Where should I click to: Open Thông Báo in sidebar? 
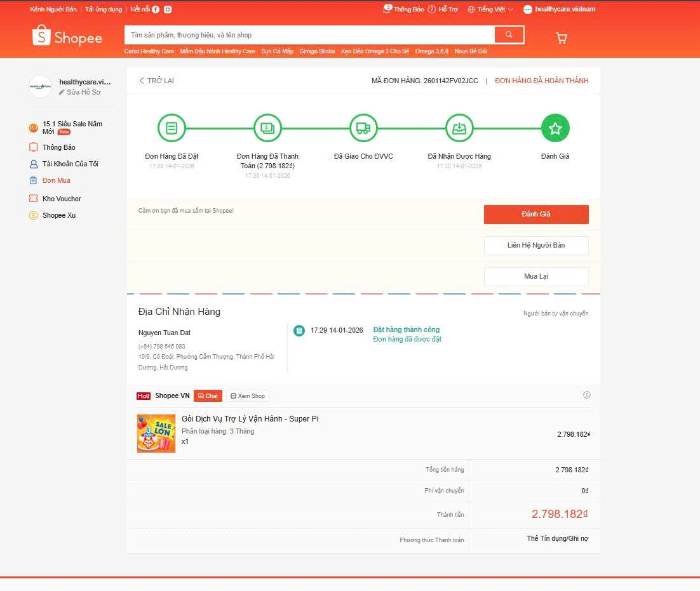pos(59,147)
